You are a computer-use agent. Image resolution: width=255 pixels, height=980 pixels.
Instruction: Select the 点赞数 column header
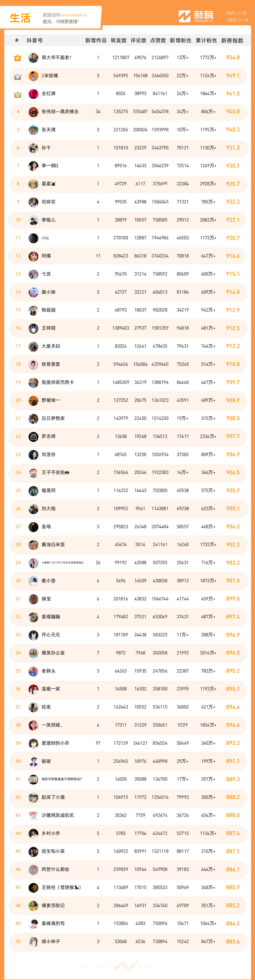click(x=158, y=40)
